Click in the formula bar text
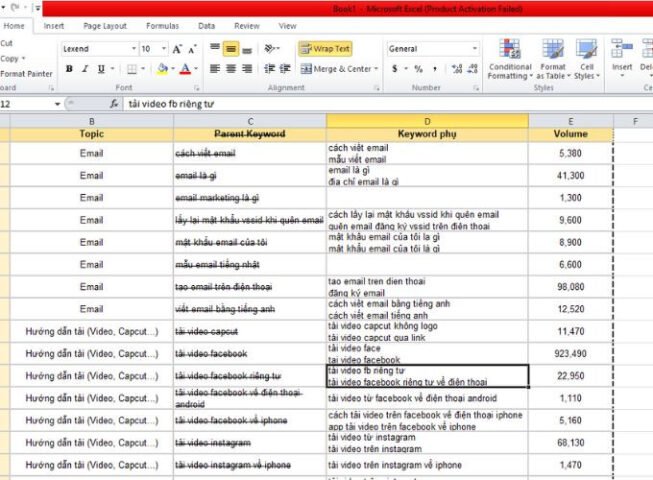653x480 pixels. [x=171, y=104]
